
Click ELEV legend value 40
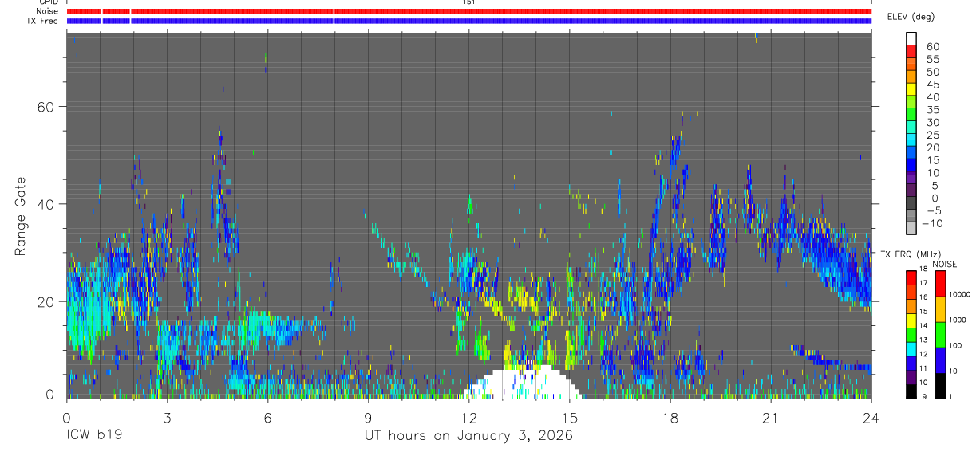click(x=931, y=97)
